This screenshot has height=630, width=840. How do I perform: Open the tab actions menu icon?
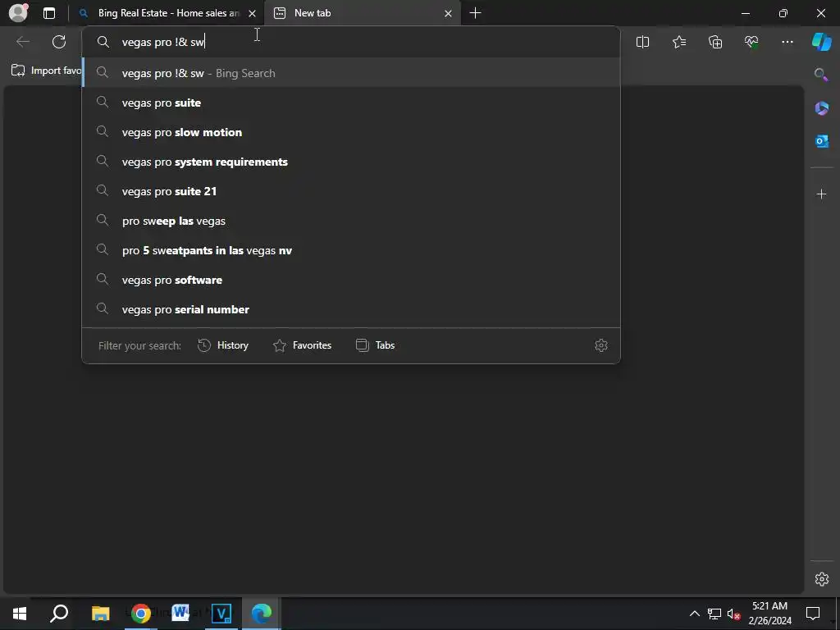[x=48, y=13]
